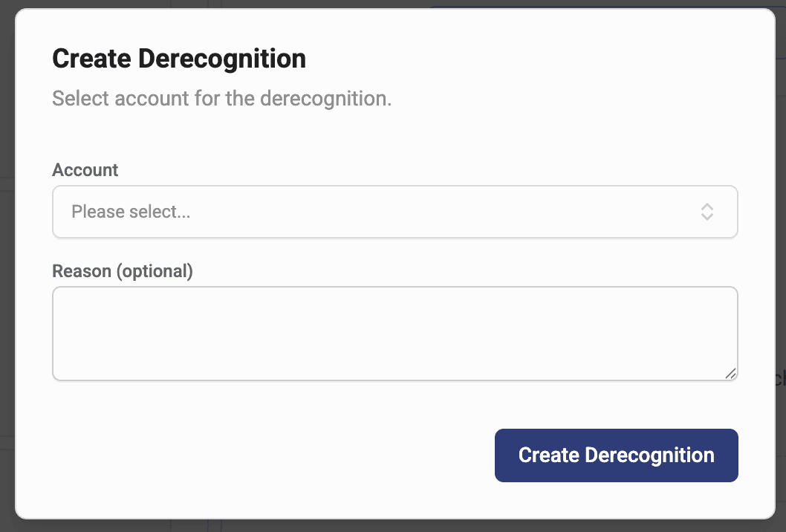The width and height of the screenshot is (786, 532).
Task: Click the downward arrow of the Account select chevron
Action: (x=707, y=217)
